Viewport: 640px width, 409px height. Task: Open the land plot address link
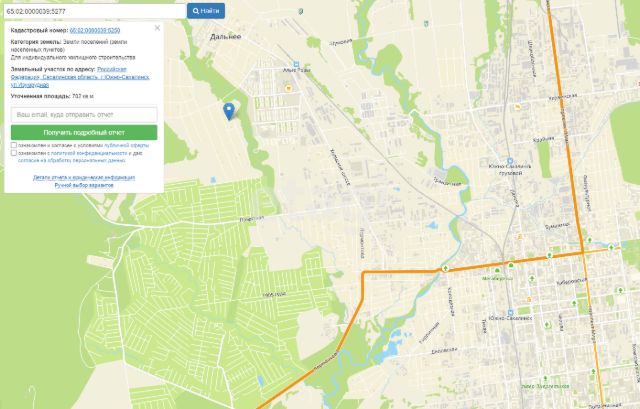click(80, 77)
